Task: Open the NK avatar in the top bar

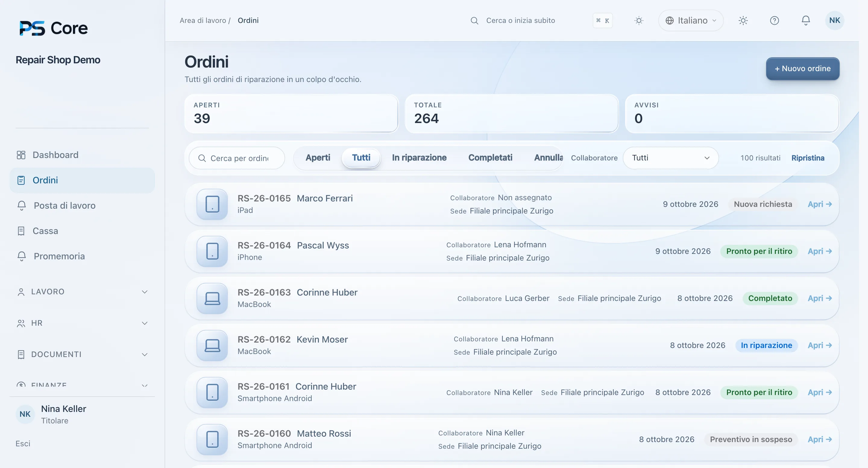Action: click(834, 21)
